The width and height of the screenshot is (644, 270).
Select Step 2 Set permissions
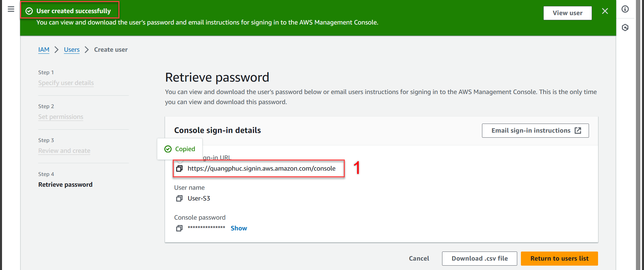61,117
